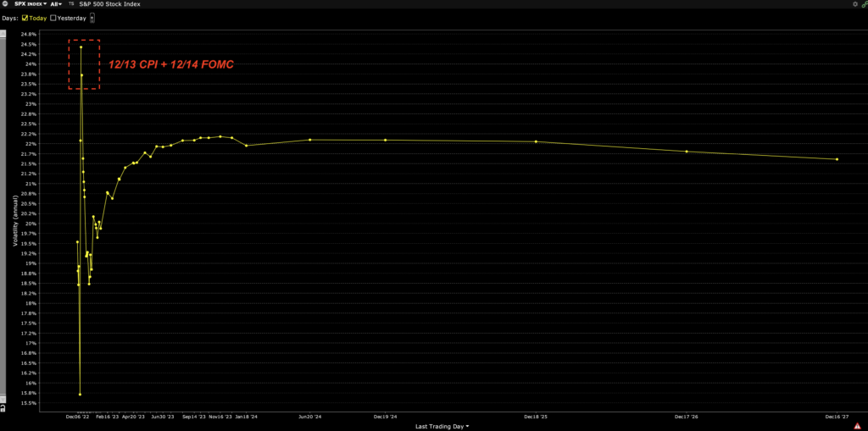Enable the Yesterday checkbox
The image size is (868, 431).
tap(54, 18)
